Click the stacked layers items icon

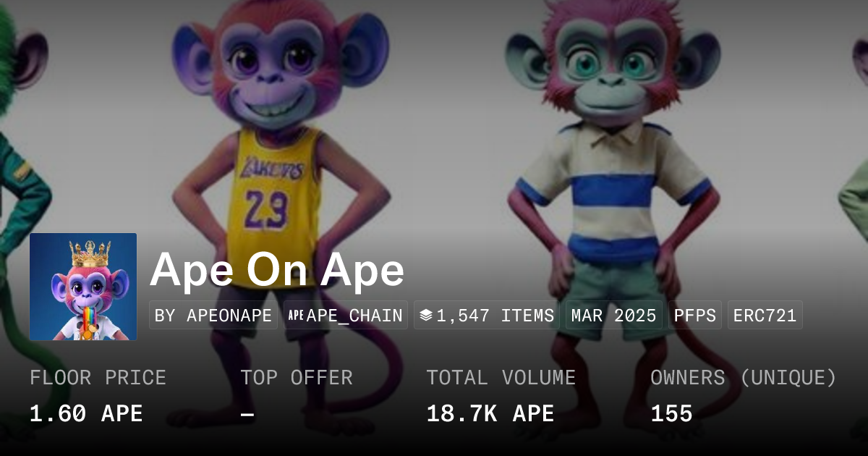[426, 316]
